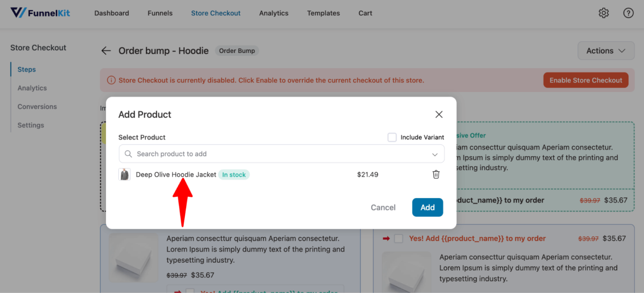The height and width of the screenshot is (293, 644).
Task: Select Settings in the Store Checkout sidebar
Action: [x=31, y=125]
